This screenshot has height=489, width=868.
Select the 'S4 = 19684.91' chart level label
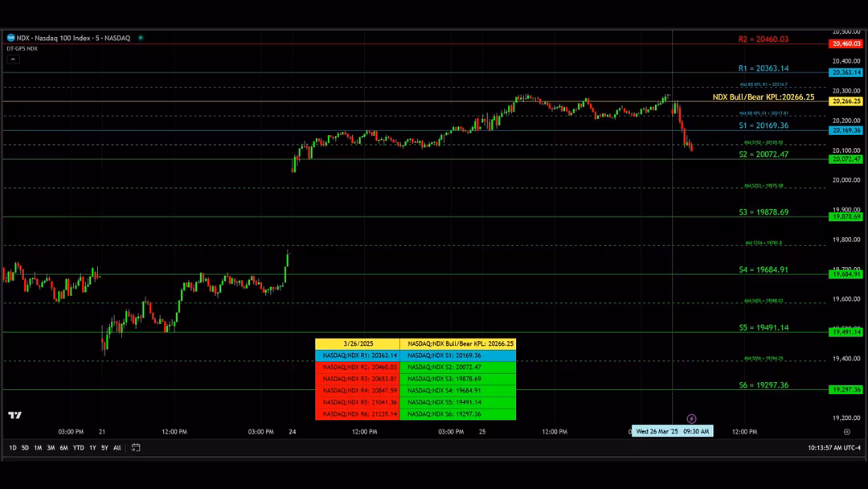764,269
